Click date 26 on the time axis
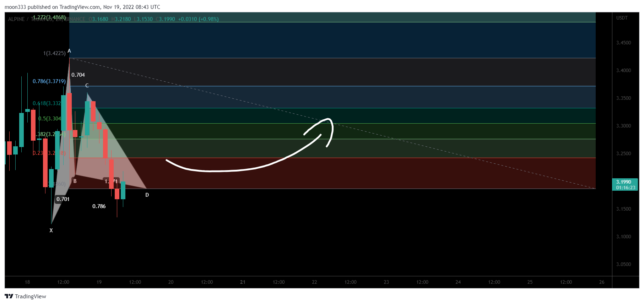 coord(602,282)
